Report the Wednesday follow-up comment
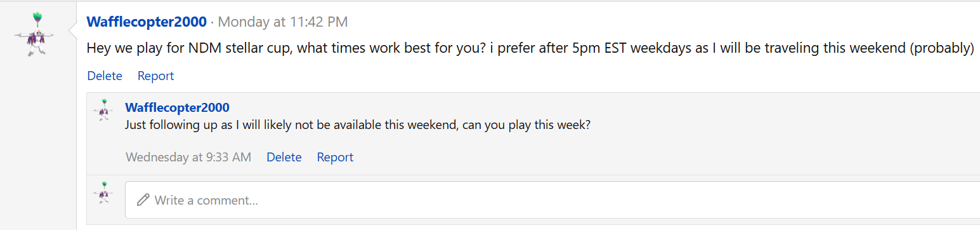 click(335, 157)
